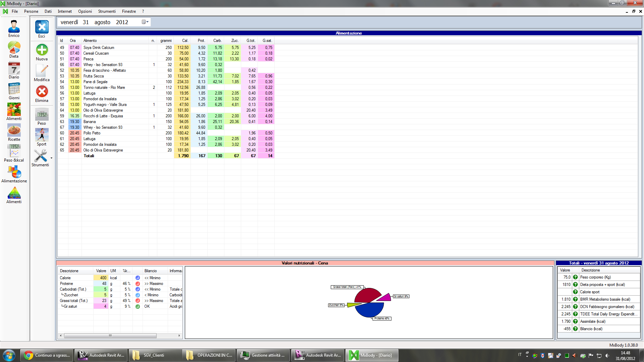Open the Internet menu
644x362 pixels.
coord(65,11)
